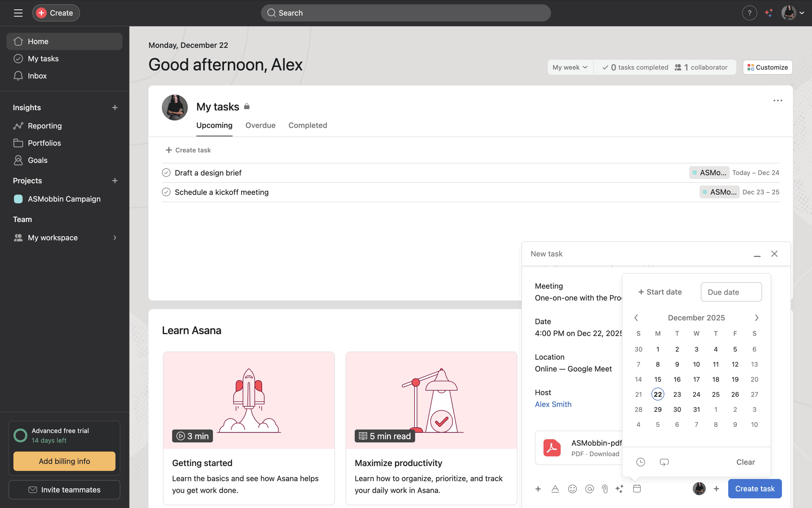Click Create task in My tasks widget

click(188, 150)
